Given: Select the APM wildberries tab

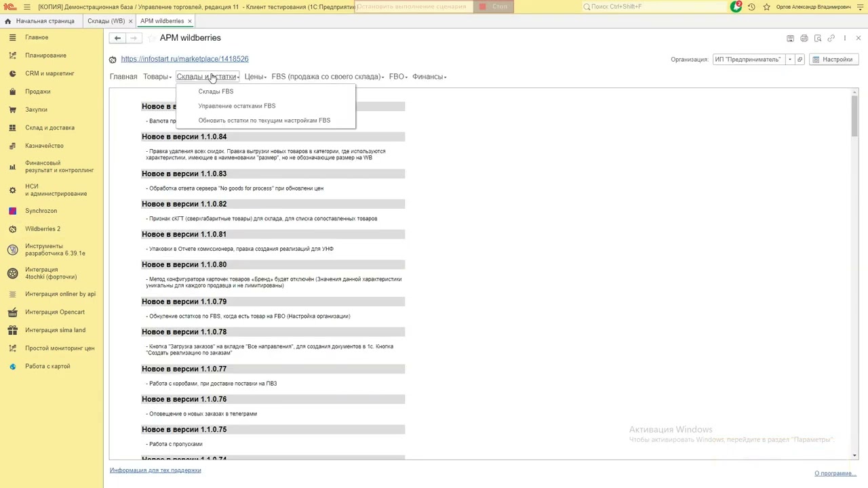Looking at the screenshot, I should 162,21.
